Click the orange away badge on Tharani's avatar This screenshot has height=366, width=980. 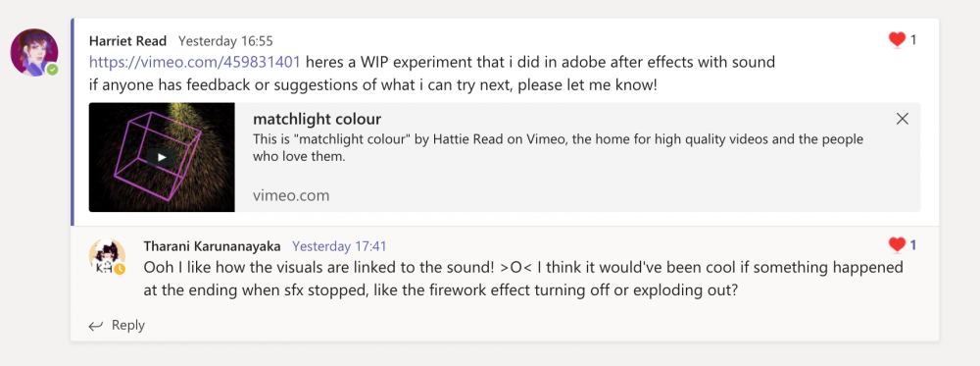click(119, 269)
